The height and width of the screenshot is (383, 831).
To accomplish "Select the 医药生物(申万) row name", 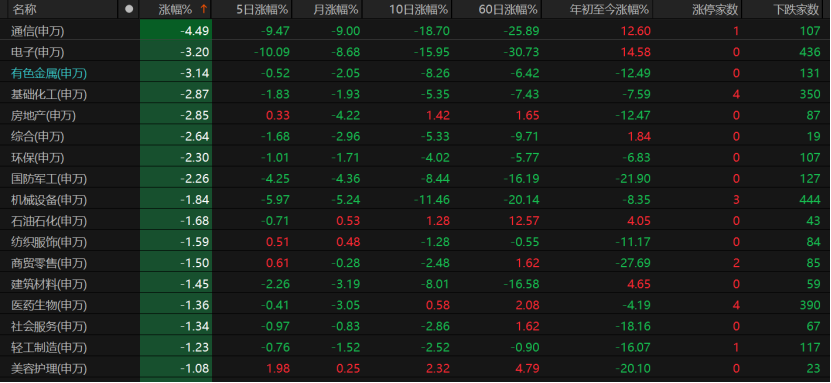I will [x=49, y=306].
